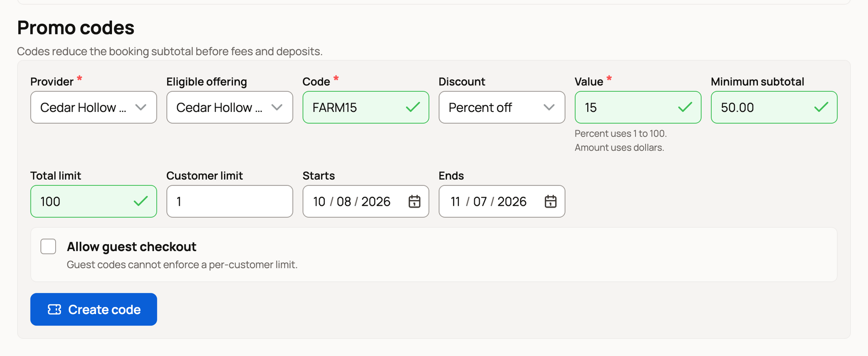Click the Ends date year value 2026
This screenshot has width=868, height=356.
coord(512,202)
